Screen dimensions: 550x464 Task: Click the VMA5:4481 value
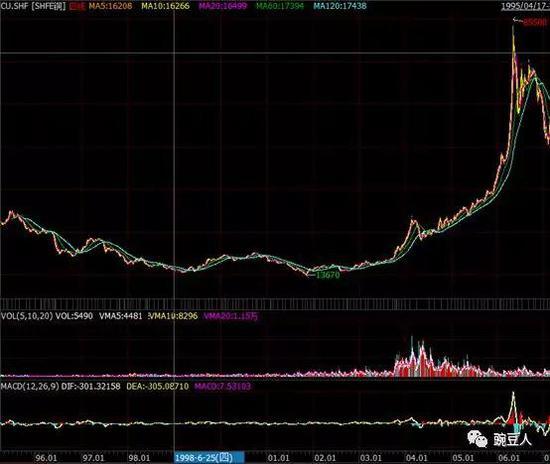121,316
